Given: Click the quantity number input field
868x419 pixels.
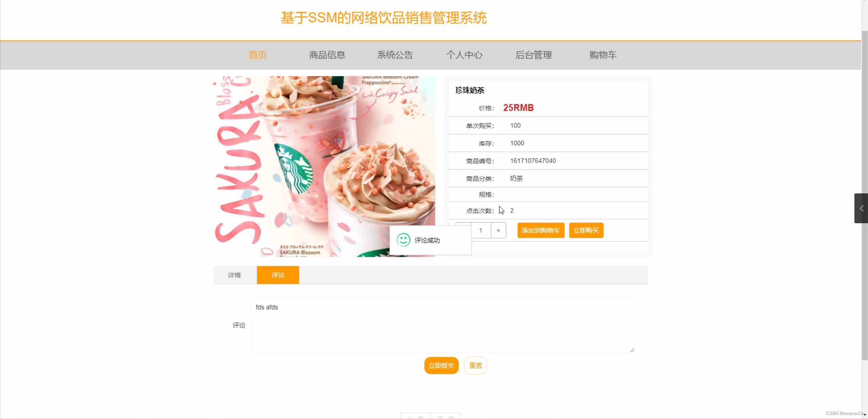Looking at the screenshot, I should point(480,230).
